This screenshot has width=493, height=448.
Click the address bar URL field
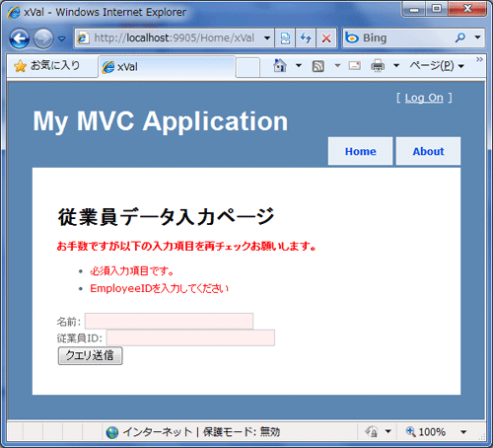(x=174, y=38)
